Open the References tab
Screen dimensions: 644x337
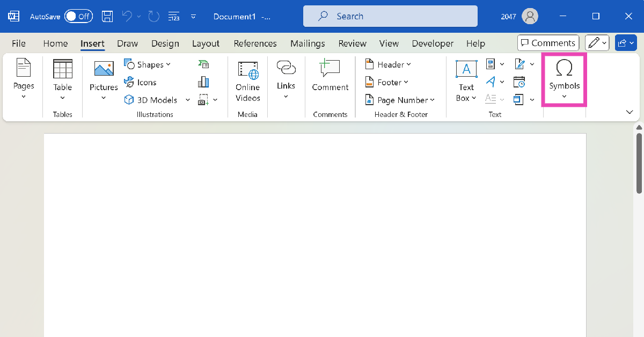[255, 43]
